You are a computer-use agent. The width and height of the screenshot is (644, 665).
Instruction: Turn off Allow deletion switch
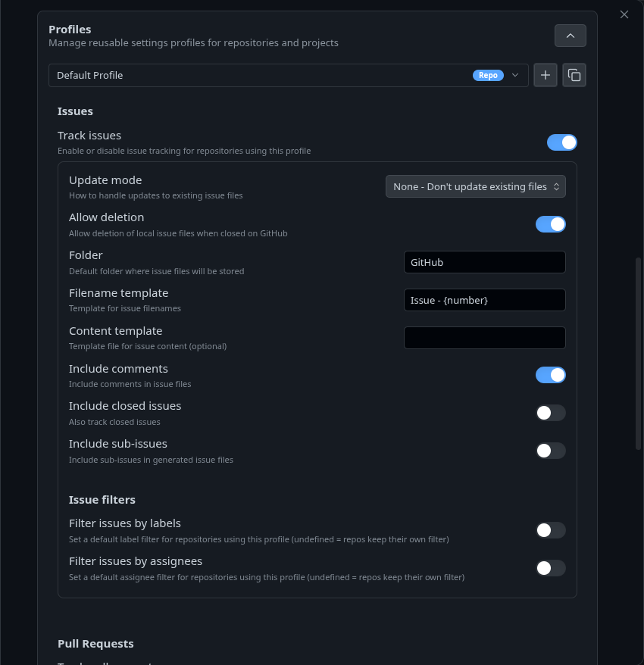(x=550, y=224)
